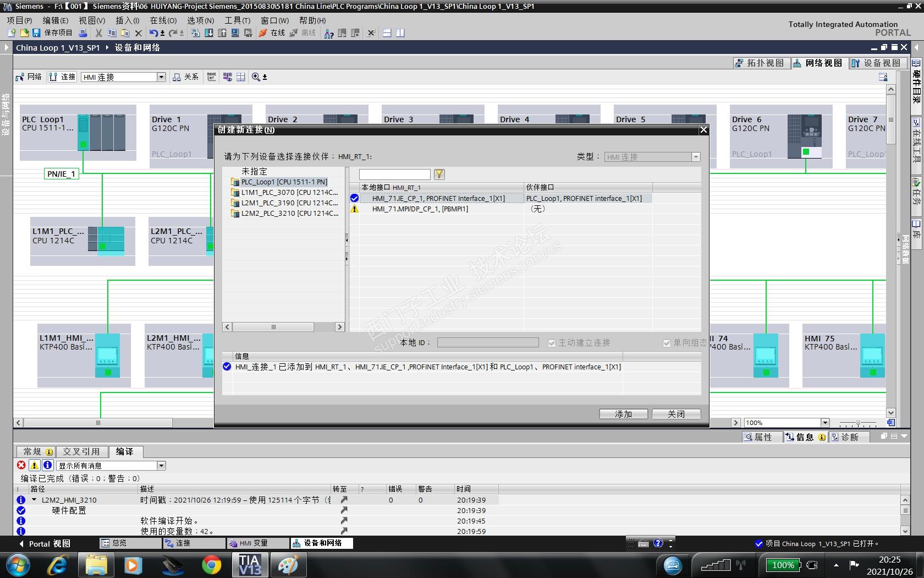
Task: Open the 100% zoom level dropdown
Action: [824, 423]
